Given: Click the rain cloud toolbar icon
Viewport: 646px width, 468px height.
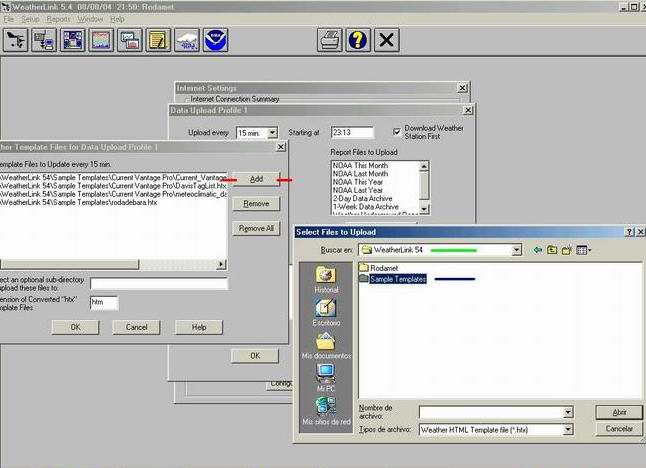Looking at the screenshot, I should coord(187,40).
